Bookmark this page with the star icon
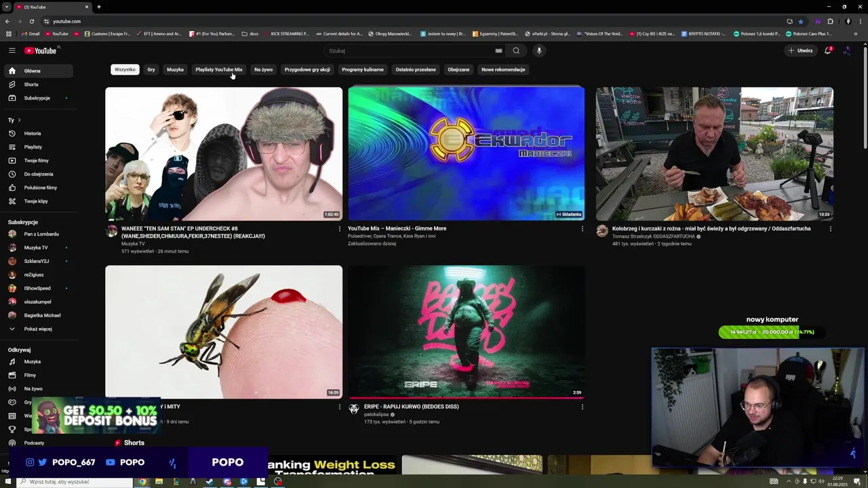 point(800,21)
